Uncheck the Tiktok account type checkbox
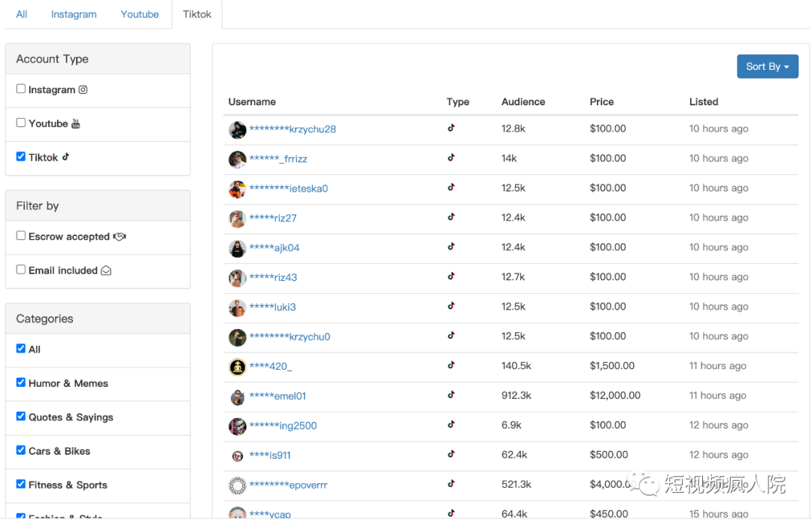The width and height of the screenshot is (812, 520). click(x=21, y=156)
